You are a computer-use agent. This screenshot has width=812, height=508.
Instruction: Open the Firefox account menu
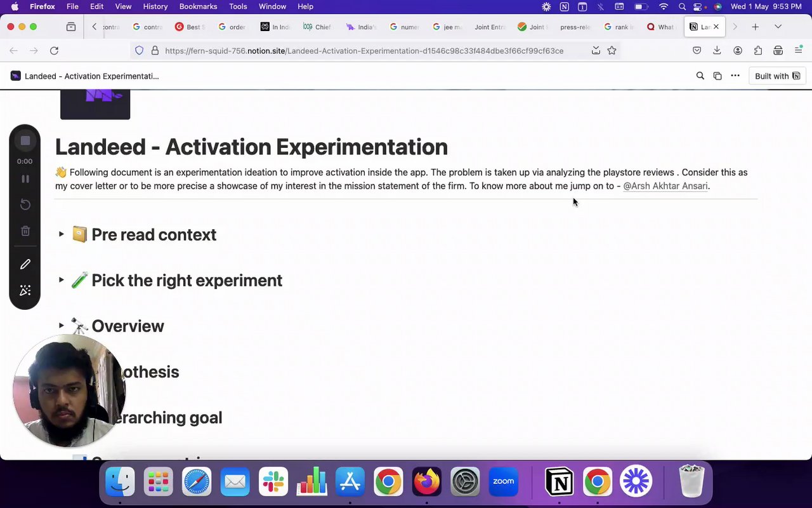point(738,50)
